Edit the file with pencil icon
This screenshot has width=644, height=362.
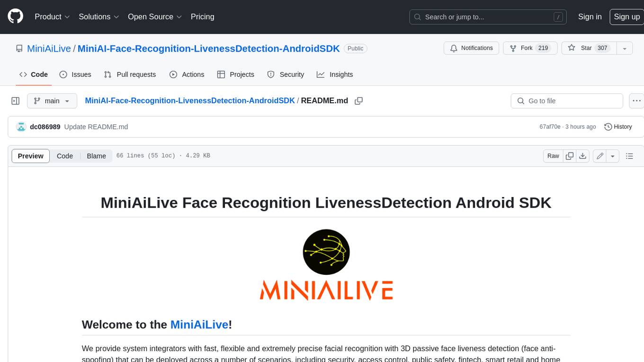600,156
